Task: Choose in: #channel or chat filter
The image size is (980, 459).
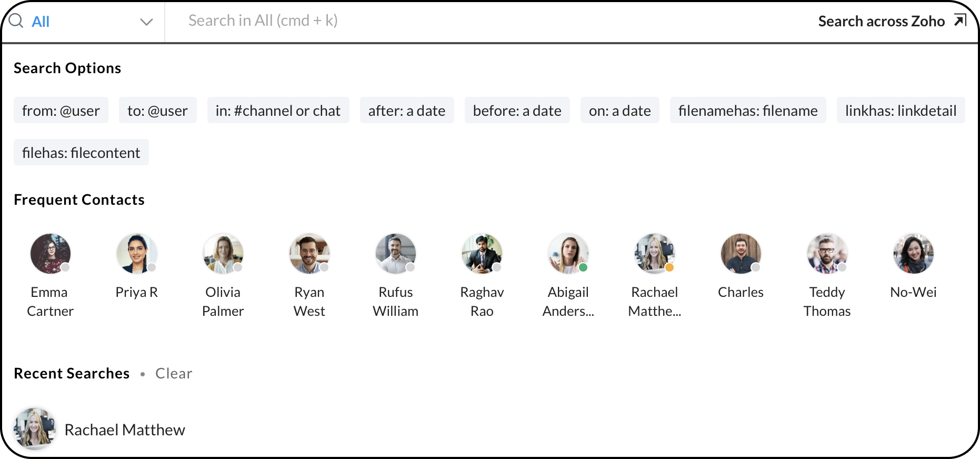Action: click(278, 111)
